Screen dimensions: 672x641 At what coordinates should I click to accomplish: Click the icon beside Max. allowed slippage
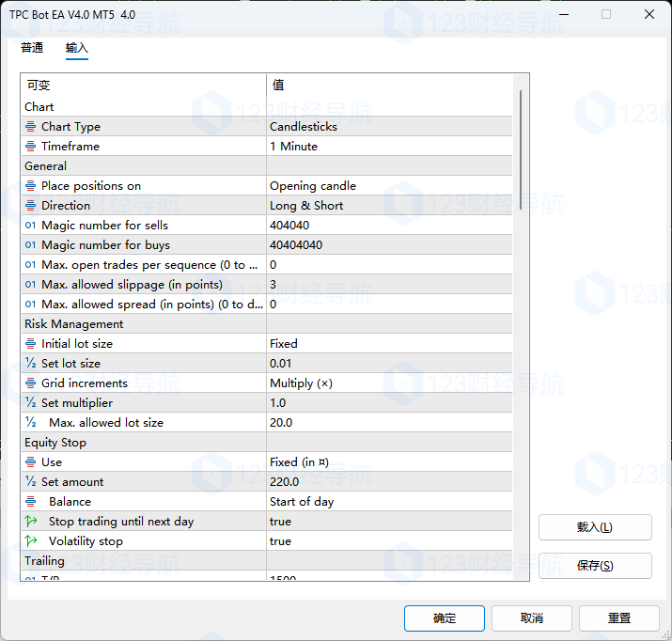click(x=31, y=285)
